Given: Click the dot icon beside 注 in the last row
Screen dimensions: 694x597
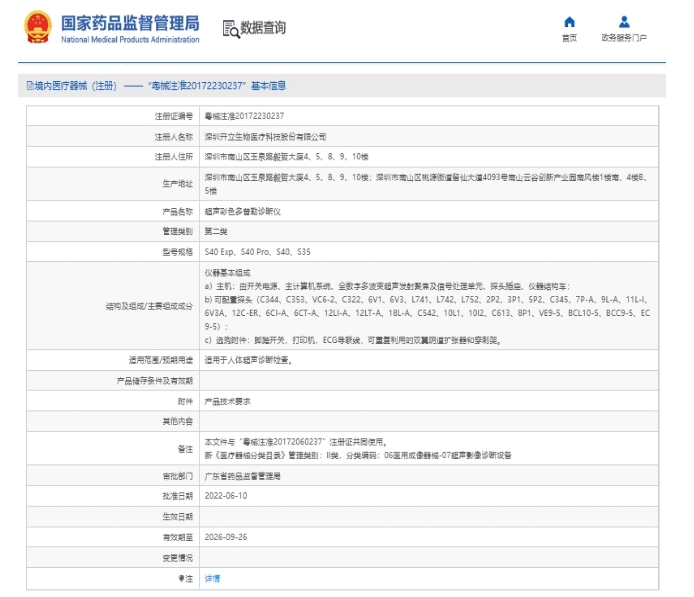Looking at the screenshot, I should 181,579.
